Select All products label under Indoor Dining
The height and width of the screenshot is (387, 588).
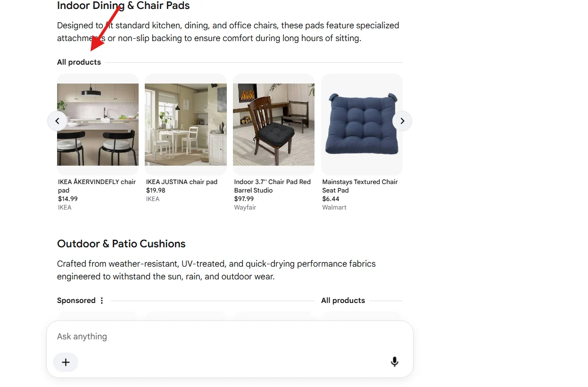79,62
